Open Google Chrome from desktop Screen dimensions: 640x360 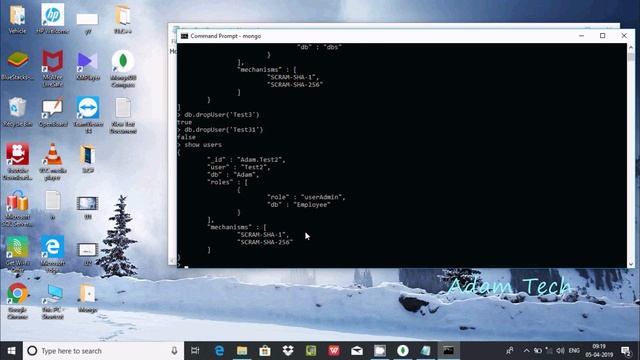[x=17, y=300]
